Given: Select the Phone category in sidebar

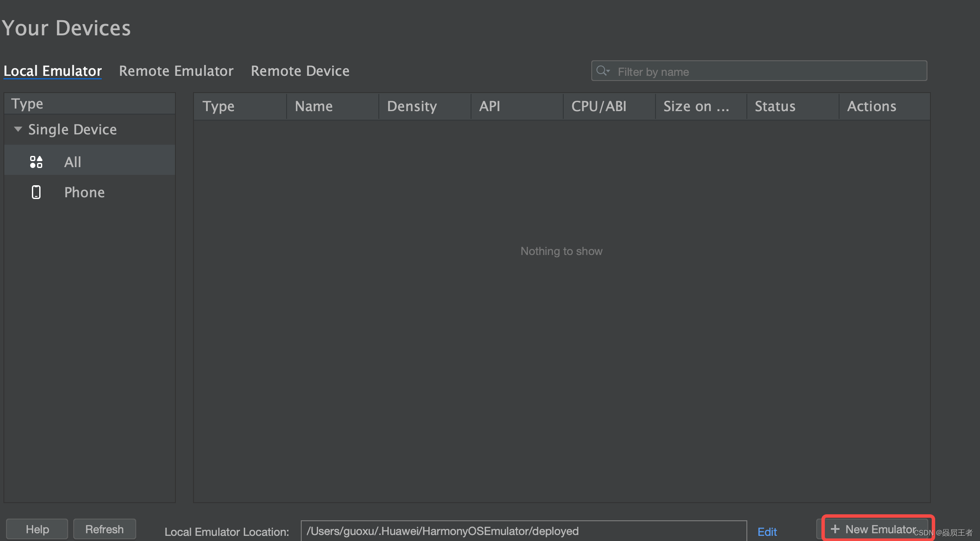Looking at the screenshot, I should click(x=84, y=192).
